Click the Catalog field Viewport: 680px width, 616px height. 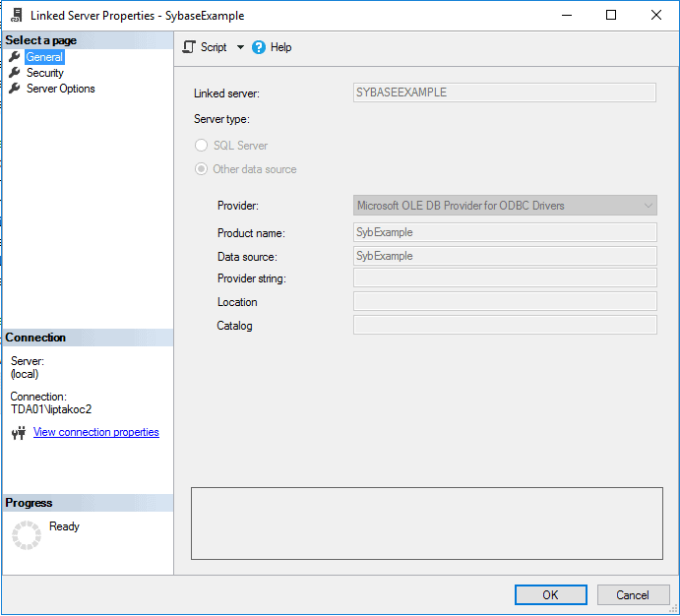pyautogui.click(x=505, y=325)
